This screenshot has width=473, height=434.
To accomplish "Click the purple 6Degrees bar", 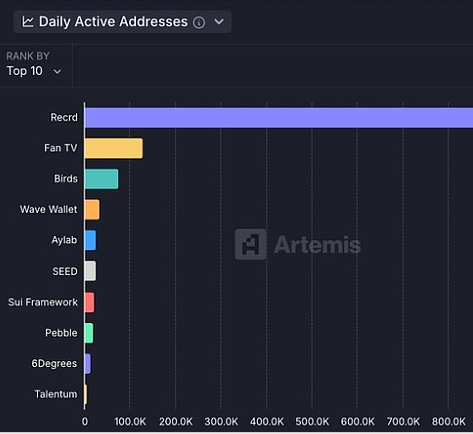I will coord(88,364).
